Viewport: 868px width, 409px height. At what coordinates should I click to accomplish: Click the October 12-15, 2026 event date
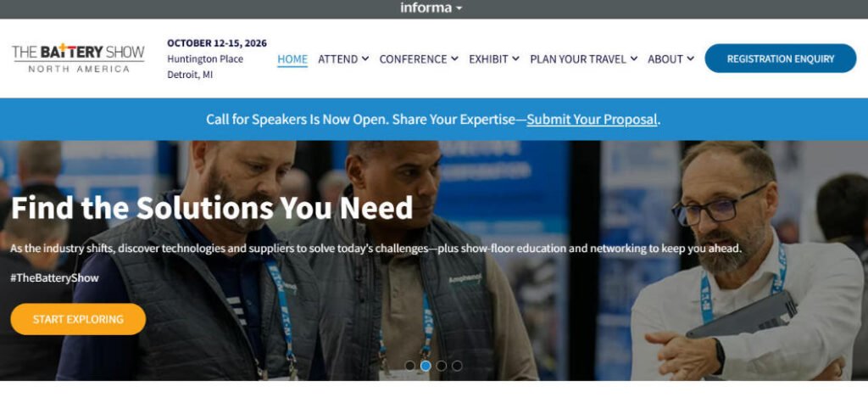[x=217, y=43]
